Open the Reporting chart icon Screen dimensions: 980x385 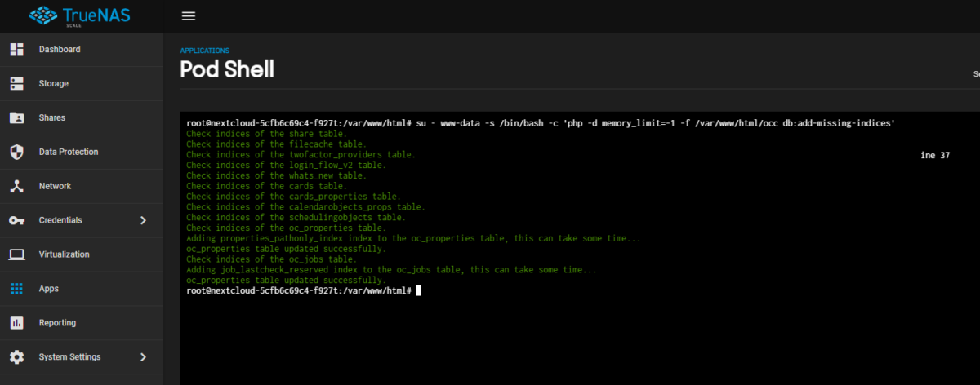16,323
